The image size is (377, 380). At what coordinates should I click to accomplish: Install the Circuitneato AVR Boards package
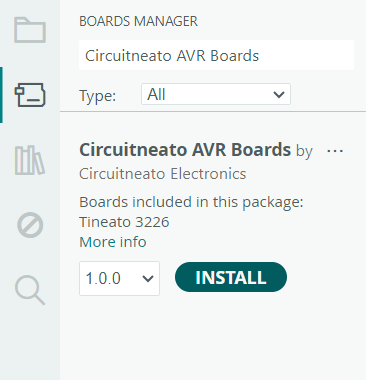pos(231,277)
